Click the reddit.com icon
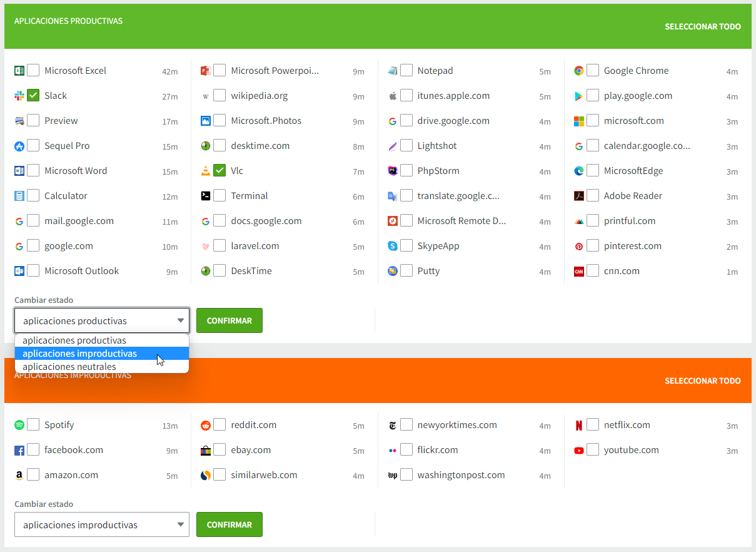This screenshot has height=552, width=756. [x=206, y=425]
